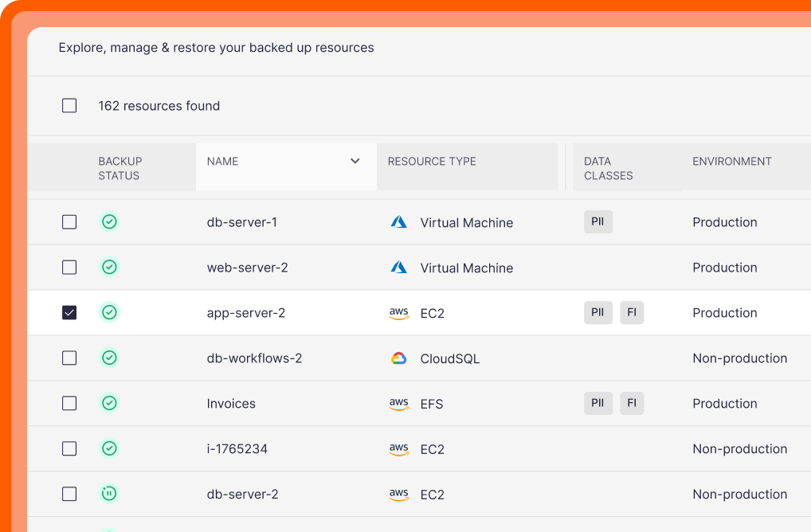
Task: Click EC2 type in i-1765234 row
Action: tap(433, 449)
